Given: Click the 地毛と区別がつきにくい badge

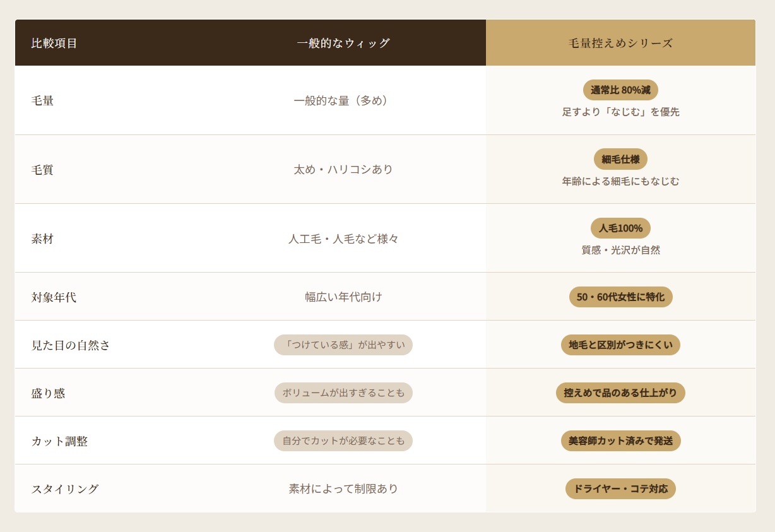Looking at the screenshot, I should point(620,345).
